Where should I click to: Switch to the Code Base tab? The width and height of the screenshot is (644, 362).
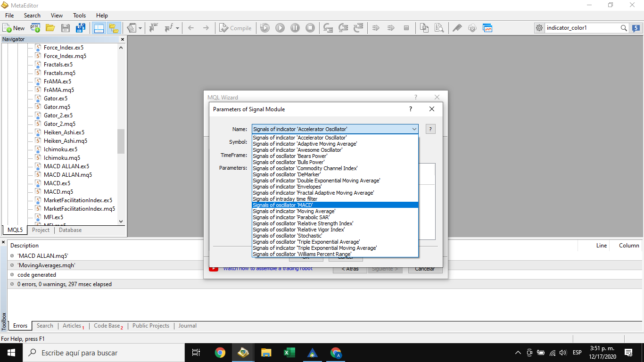(107, 326)
